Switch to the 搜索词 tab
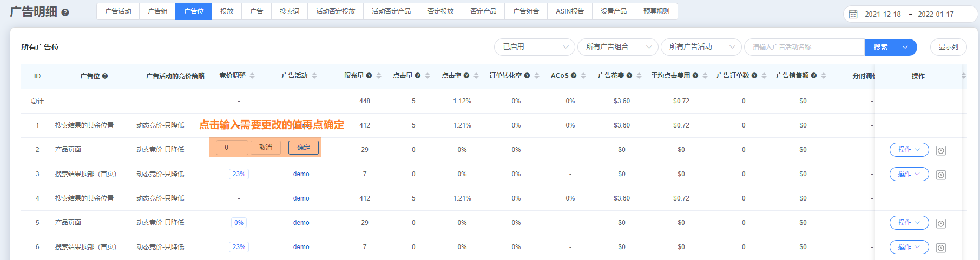The image size is (980, 260). (290, 11)
